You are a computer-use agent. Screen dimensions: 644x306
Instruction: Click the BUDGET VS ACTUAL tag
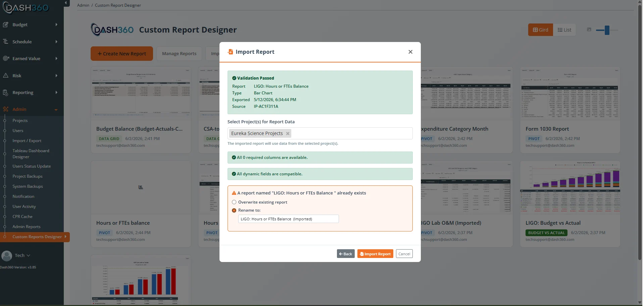tap(546, 233)
